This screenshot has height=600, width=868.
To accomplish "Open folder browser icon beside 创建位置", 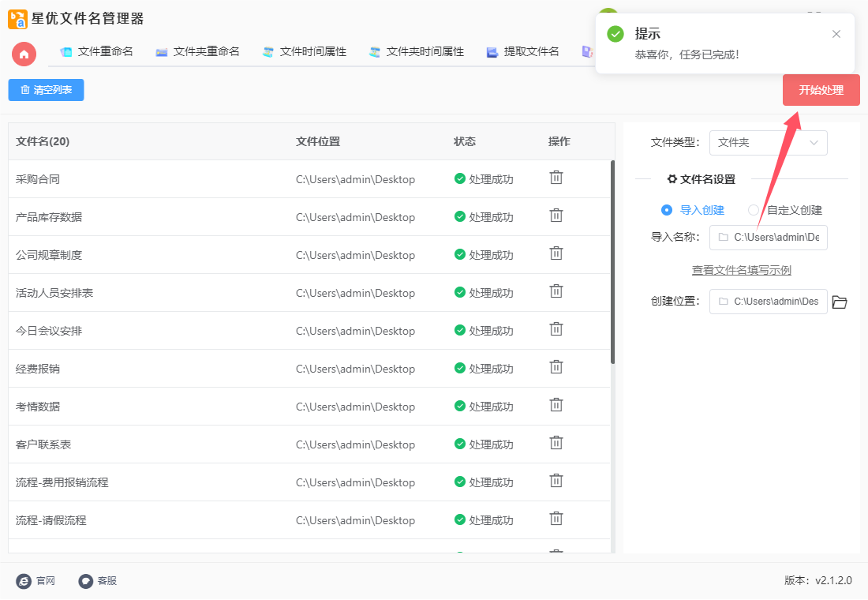I will click(840, 302).
